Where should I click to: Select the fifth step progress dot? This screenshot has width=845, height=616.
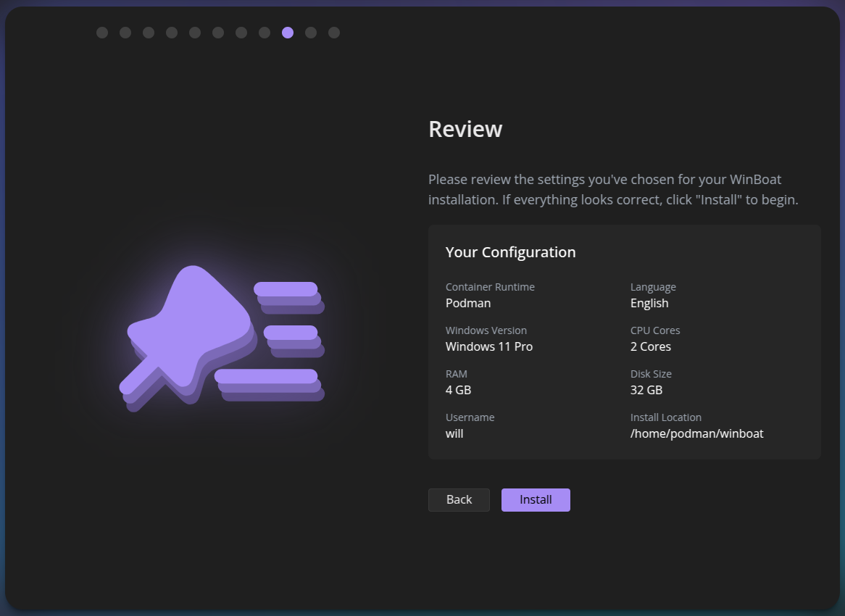[195, 33]
